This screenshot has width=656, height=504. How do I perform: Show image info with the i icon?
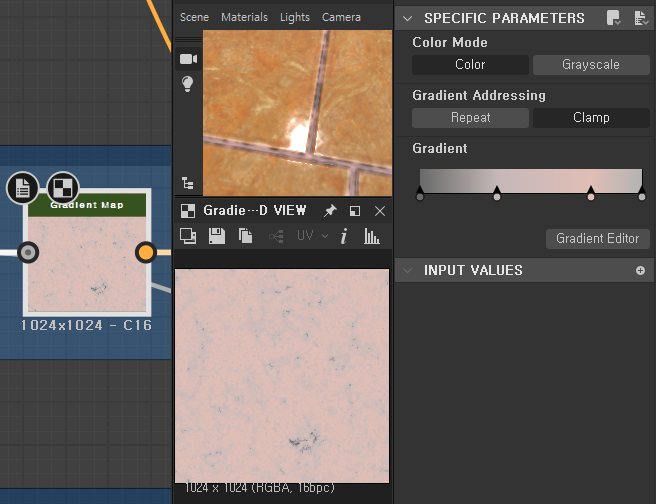coord(344,236)
